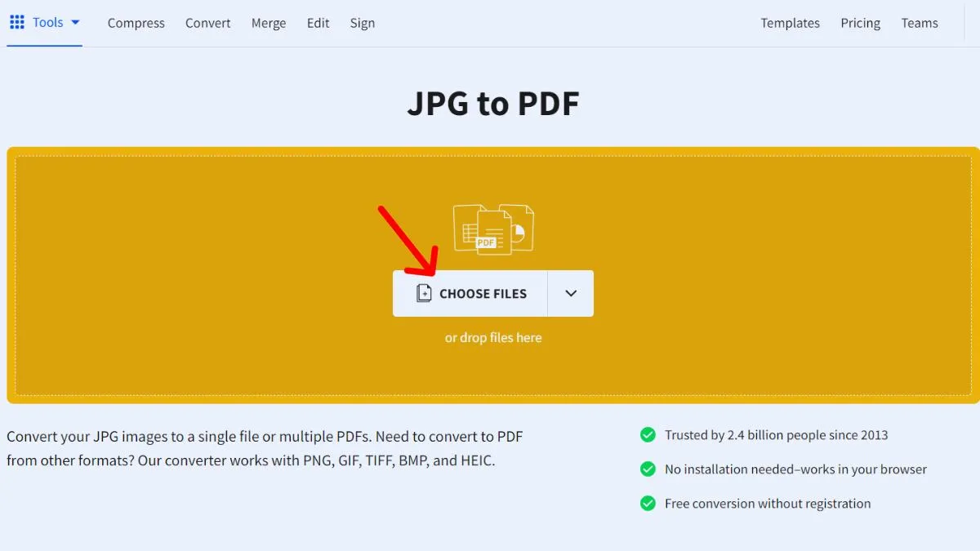Image resolution: width=980 pixels, height=551 pixels.
Task: Expand upload source chevron beside Choose Files
Action: click(571, 293)
